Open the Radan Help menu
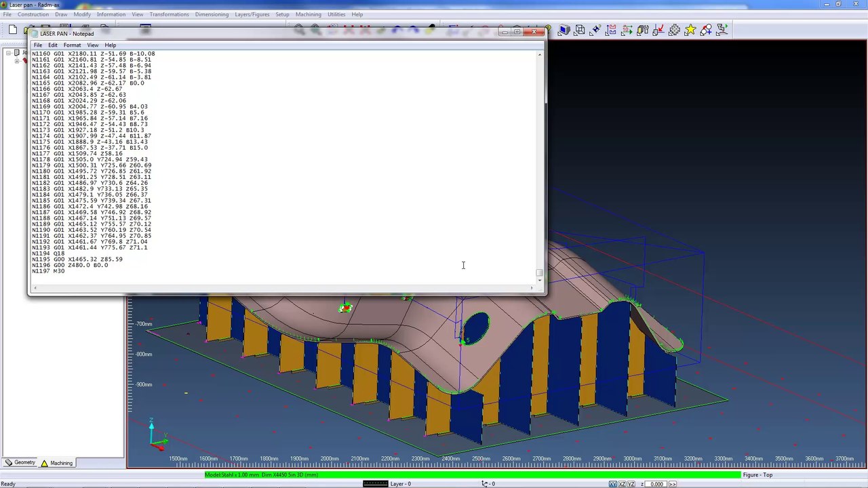 click(357, 14)
